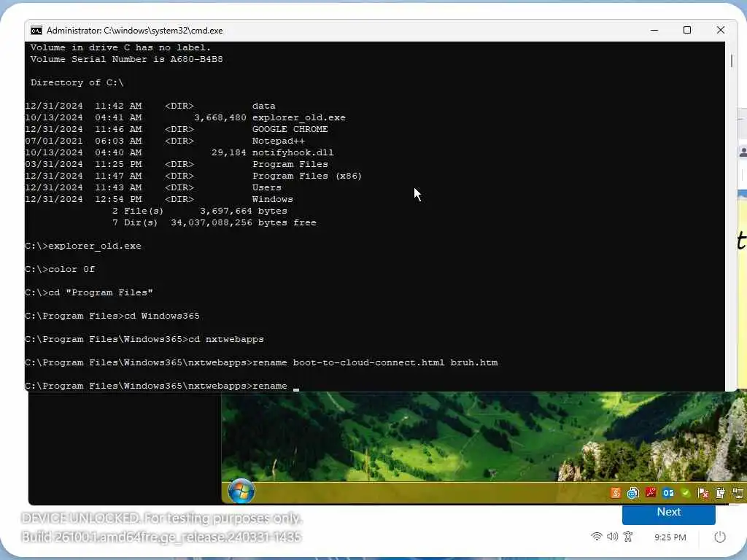Click the Windows directory name in the listing

273,200
